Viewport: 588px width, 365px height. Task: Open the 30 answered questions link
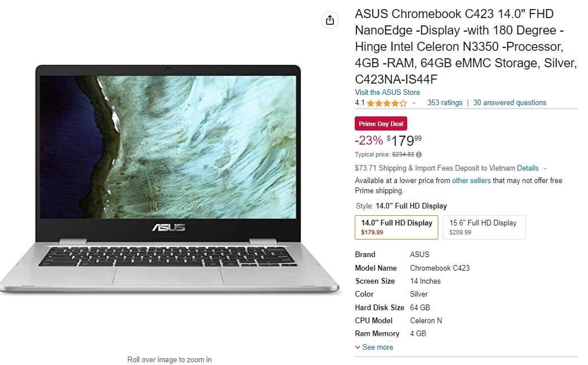(509, 103)
